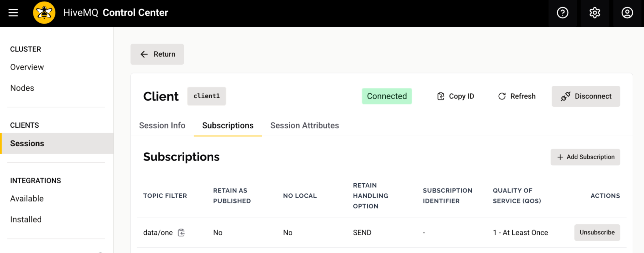Unsubscribe from data/one topic

[597, 232]
